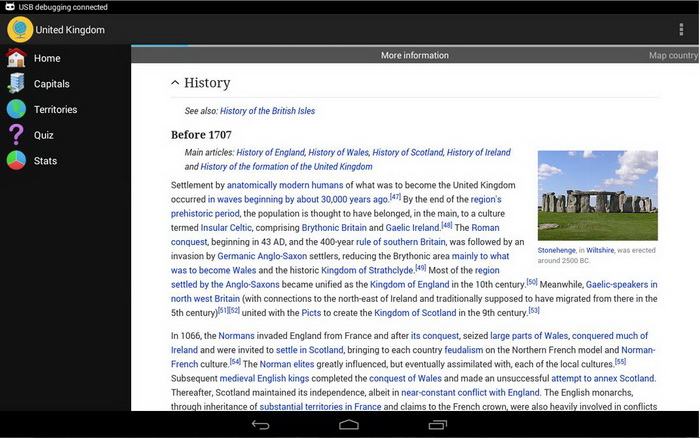The width and height of the screenshot is (700, 438).
Task: Follow the Norman elites link
Action: click(287, 364)
